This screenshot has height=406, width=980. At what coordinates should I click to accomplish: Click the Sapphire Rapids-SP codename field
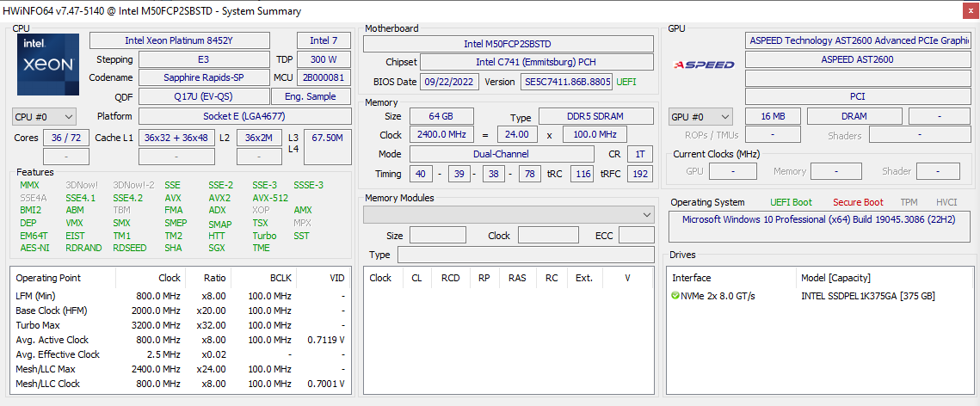pos(205,78)
